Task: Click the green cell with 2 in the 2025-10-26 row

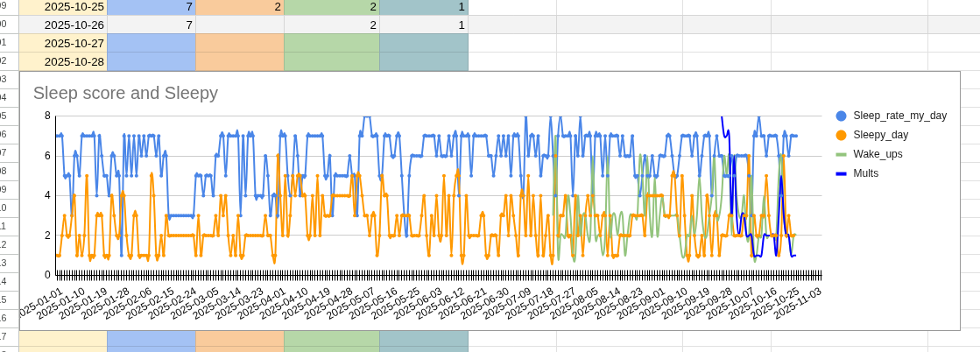Action: 332,25
